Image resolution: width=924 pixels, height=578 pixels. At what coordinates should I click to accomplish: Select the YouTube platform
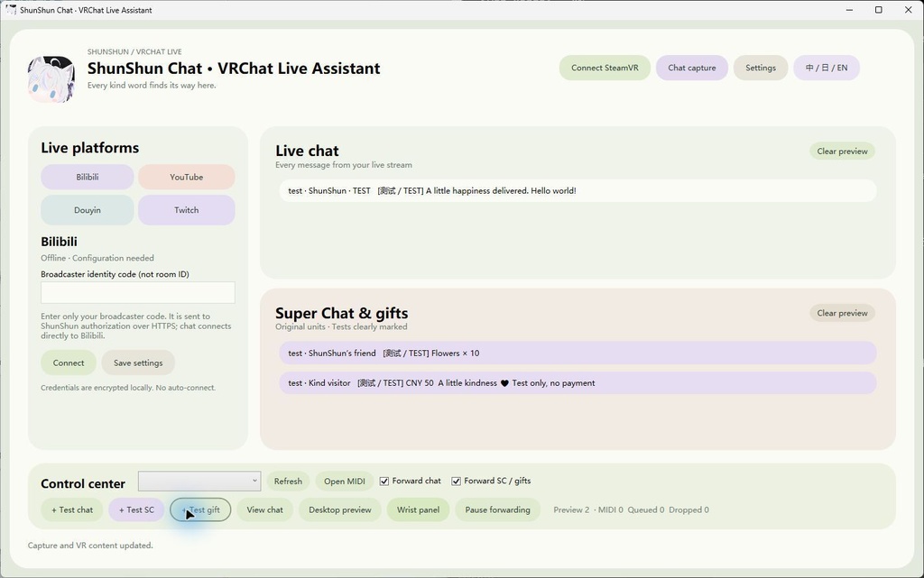coord(186,177)
